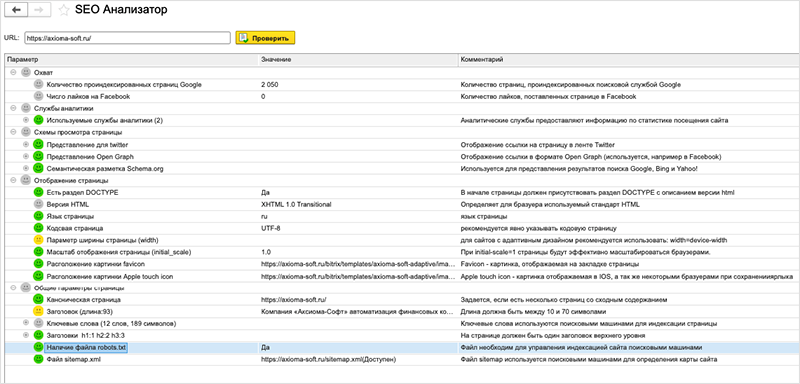Image resolution: width=800 pixels, height=384 pixels.
Task: Click value 2 050 for Google pages
Action: click(269, 85)
